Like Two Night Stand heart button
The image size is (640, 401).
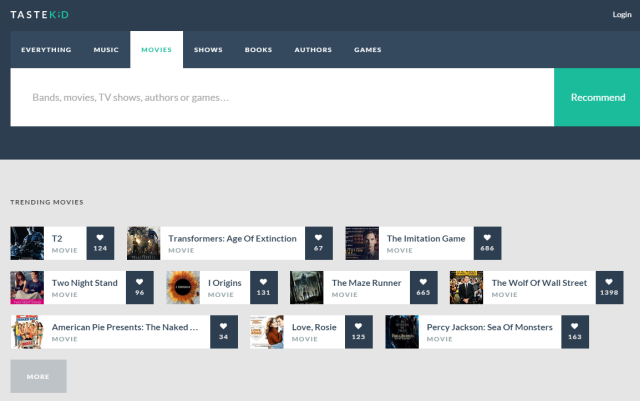click(x=140, y=287)
